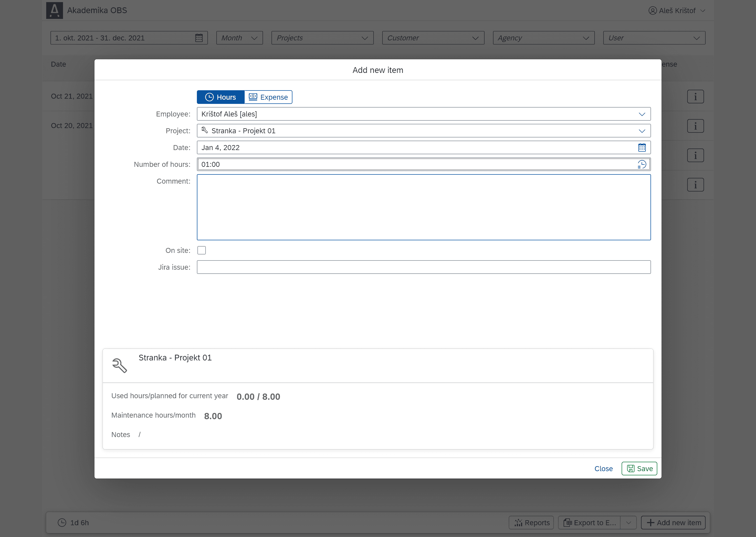Expand the Employee dropdown
Image resolution: width=756 pixels, height=537 pixels.
(642, 114)
